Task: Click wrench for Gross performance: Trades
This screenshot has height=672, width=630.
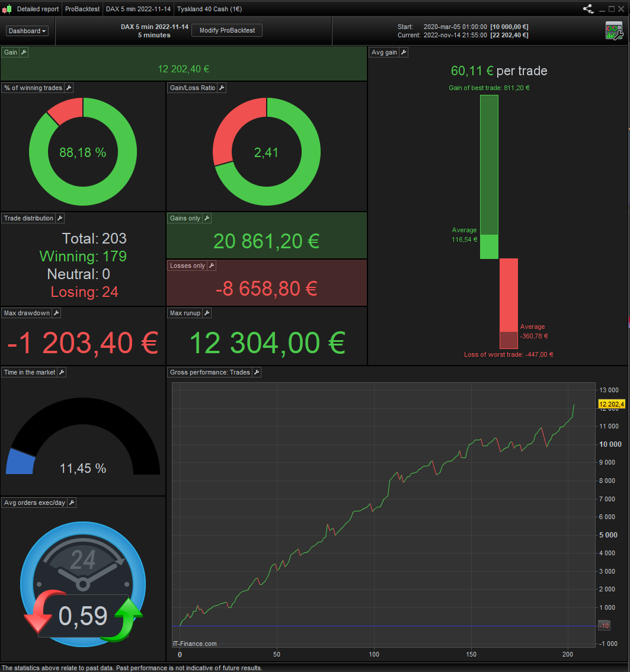Action: pos(257,372)
